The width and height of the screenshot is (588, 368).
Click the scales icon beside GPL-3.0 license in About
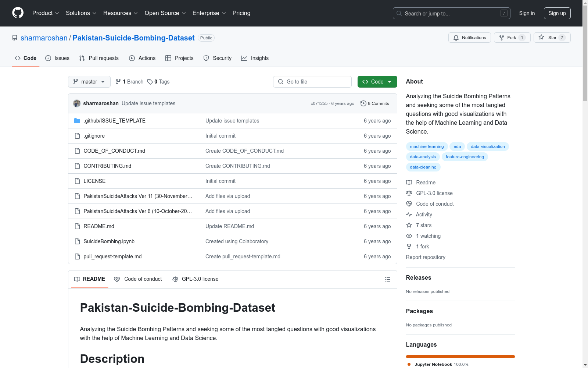coord(409,193)
